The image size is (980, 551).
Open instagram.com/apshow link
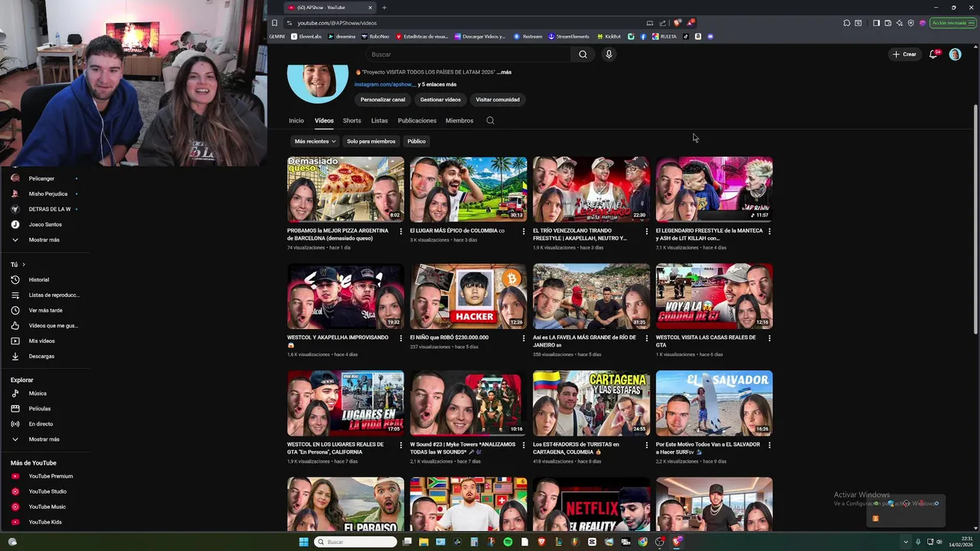point(384,84)
